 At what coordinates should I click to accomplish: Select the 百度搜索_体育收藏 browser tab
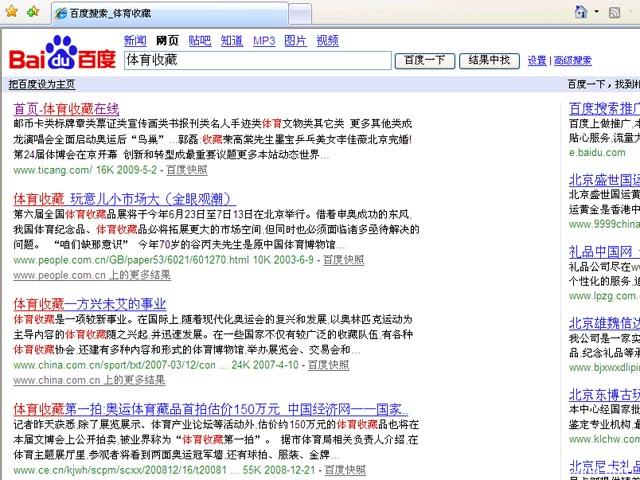coord(170,13)
